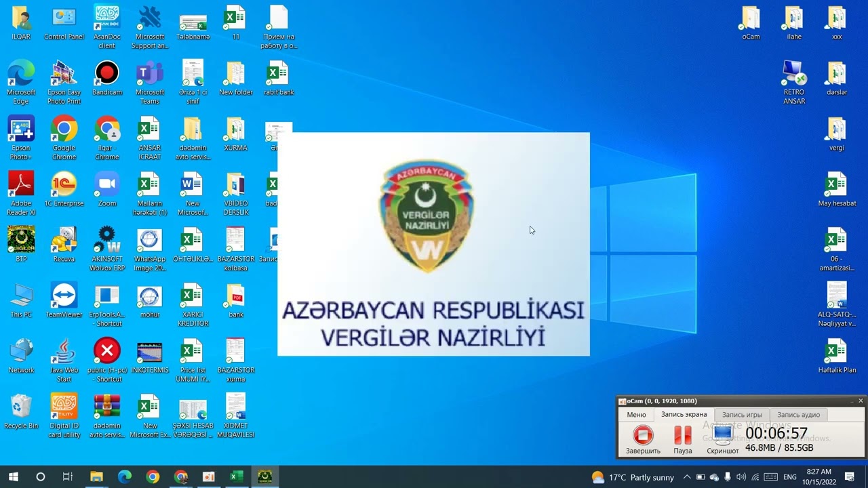Open Excel from the taskbar
The width and height of the screenshot is (868, 488).
(x=236, y=477)
